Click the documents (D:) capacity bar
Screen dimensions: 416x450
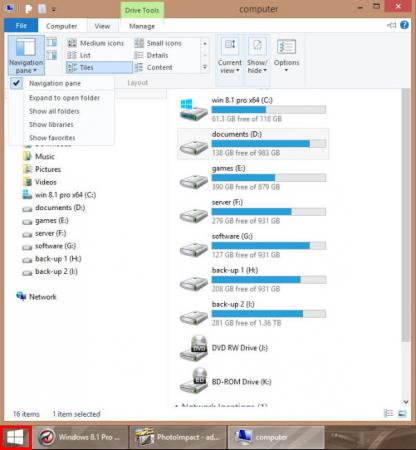269,144
